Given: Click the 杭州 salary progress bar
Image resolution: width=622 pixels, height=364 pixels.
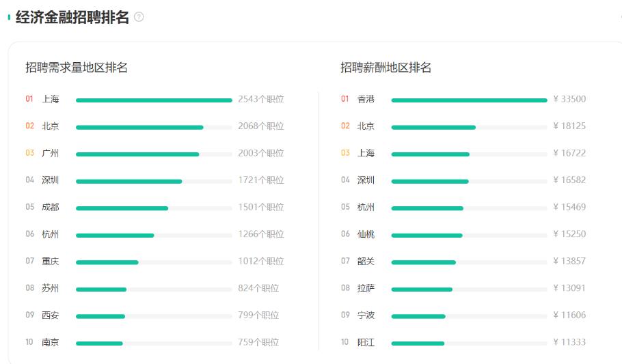Looking at the screenshot, I should coord(427,208).
